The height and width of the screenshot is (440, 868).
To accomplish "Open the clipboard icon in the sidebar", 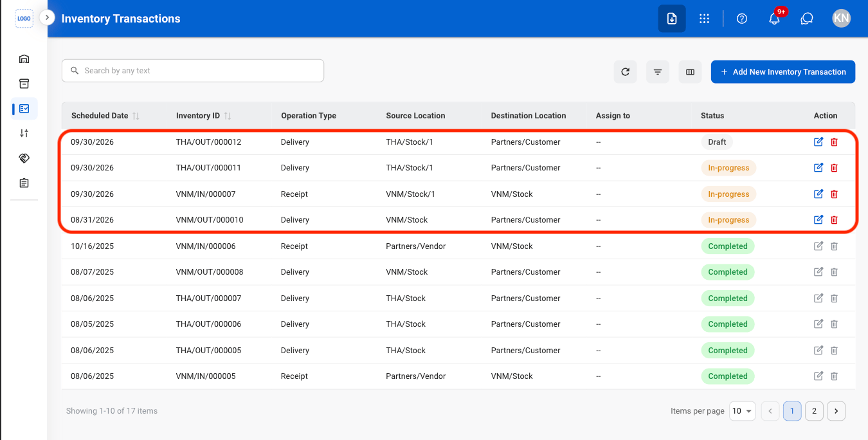I will point(24,183).
